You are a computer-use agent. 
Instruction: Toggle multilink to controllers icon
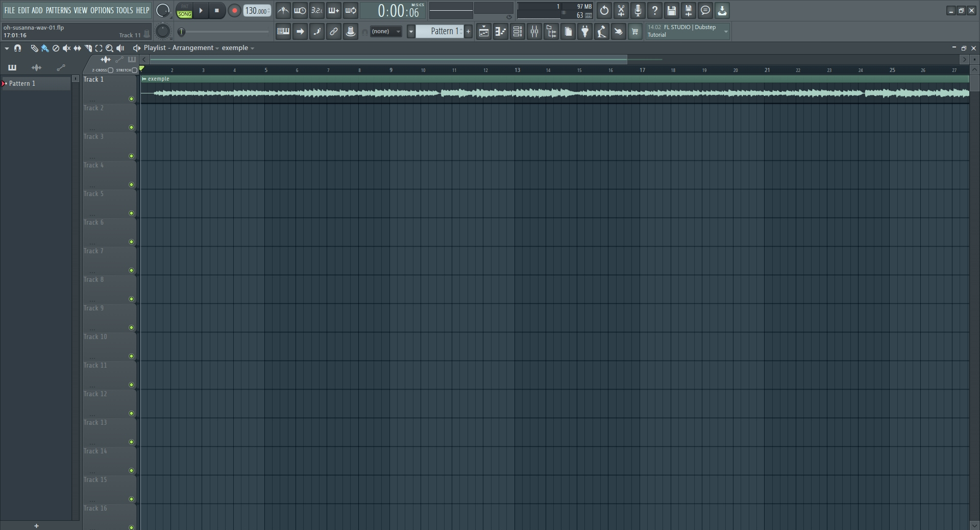351,32
